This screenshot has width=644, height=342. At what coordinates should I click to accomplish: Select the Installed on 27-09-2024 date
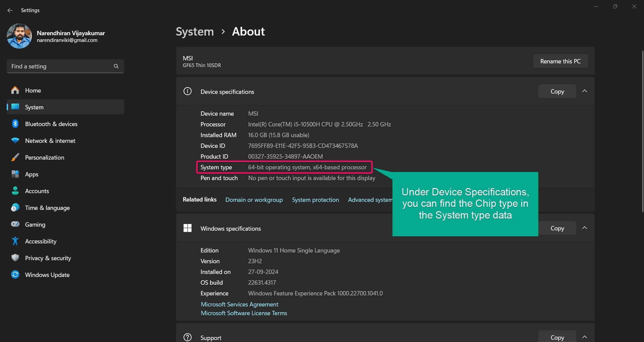[x=263, y=272]
